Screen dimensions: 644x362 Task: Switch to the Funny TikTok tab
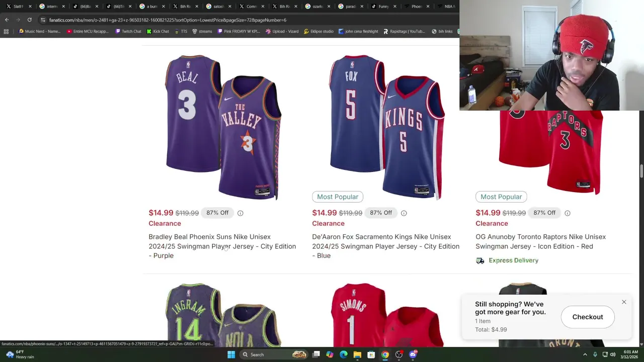pyautogui.click(x=384, y=7)
